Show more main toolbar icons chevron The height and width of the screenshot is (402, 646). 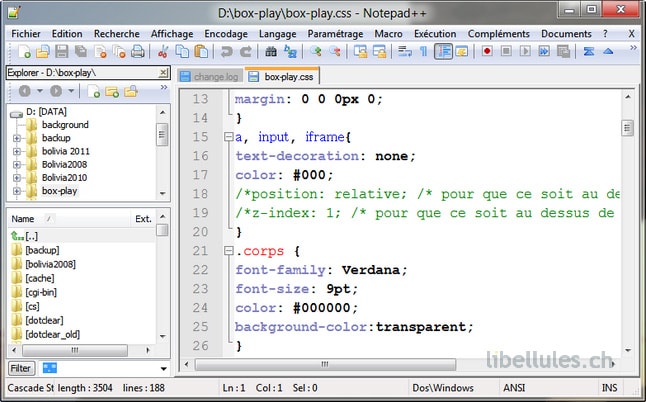point(633,48)
